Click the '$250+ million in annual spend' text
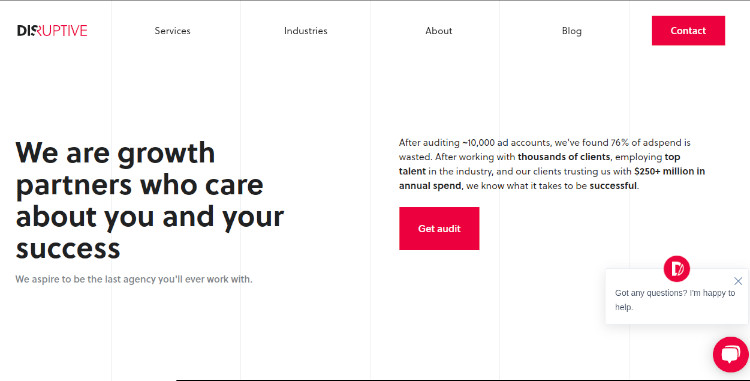This screenshot has height=381, width=750. pyautogui.click(x=551, y=178)
